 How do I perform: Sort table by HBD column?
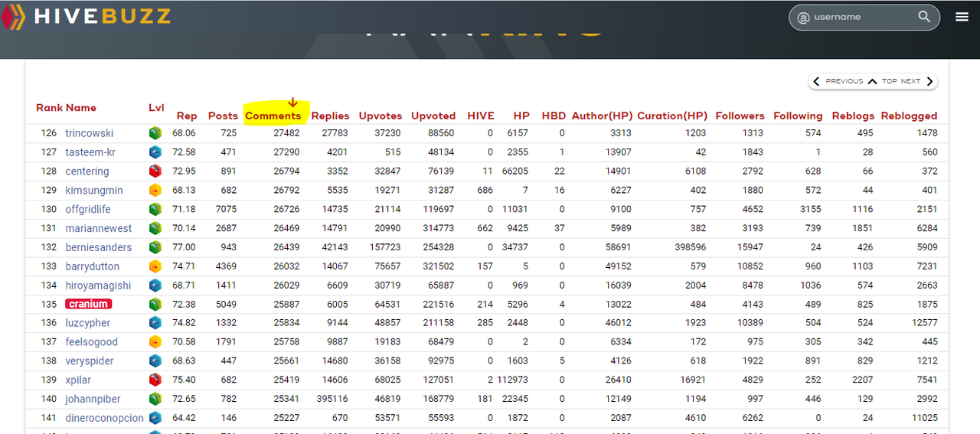tap(554, 116)
